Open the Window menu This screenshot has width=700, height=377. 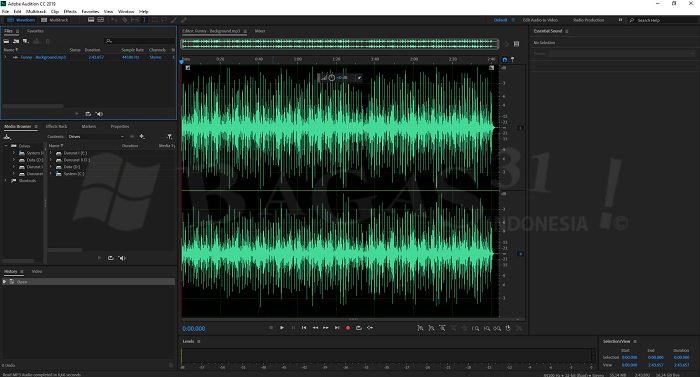(126, 12)
